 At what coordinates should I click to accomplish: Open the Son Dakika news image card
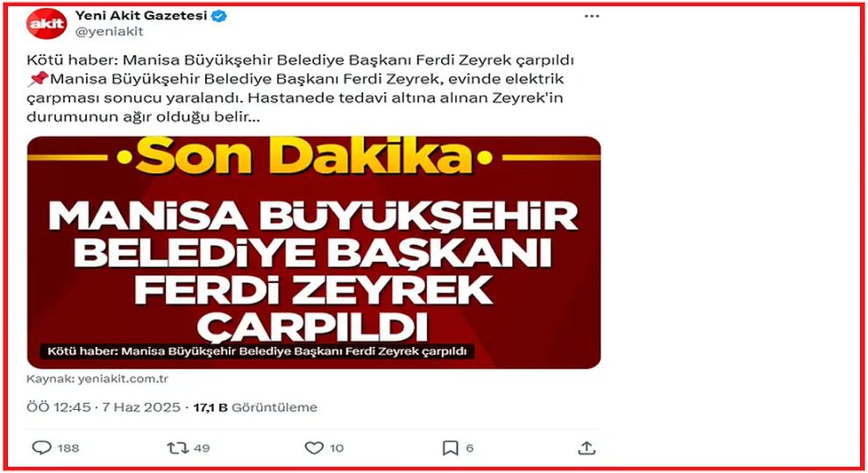314,252
